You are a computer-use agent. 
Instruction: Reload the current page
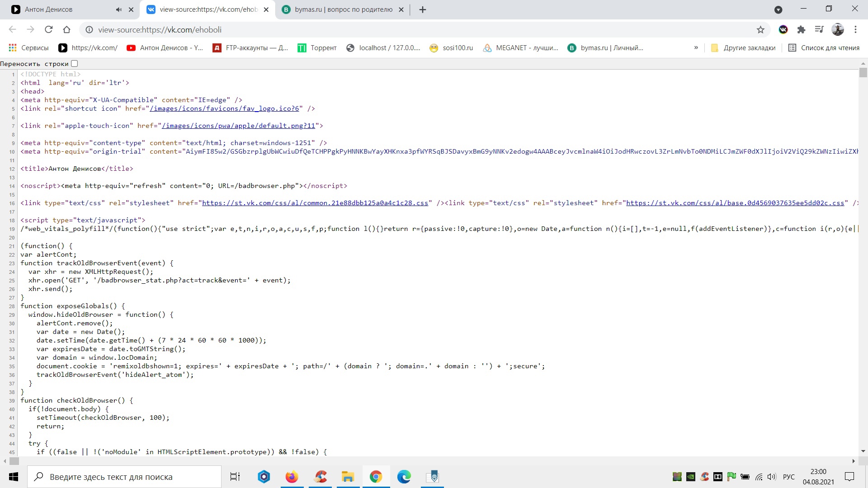pyautogui.click(x=48, y=29)
